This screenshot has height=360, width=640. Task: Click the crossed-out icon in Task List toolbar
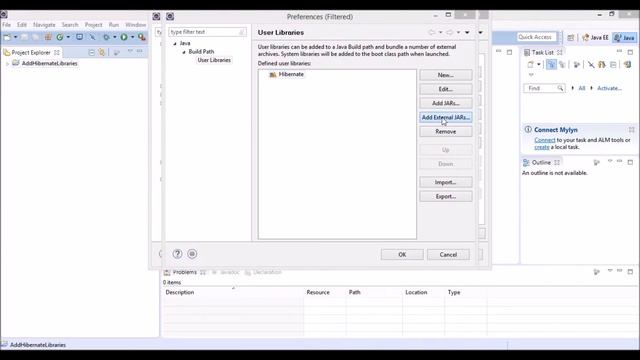coord(591,64)
